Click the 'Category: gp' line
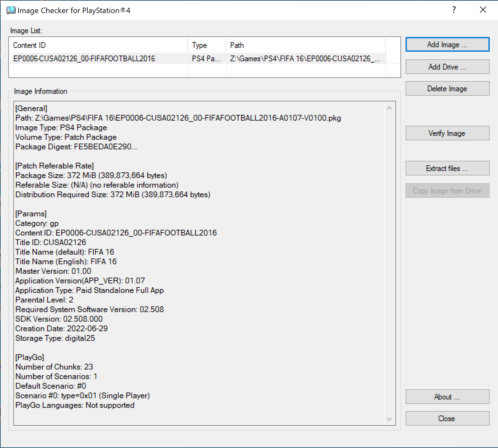Viewport: 498px width, 448px height. pyautogui.click(x=37, y=223)
